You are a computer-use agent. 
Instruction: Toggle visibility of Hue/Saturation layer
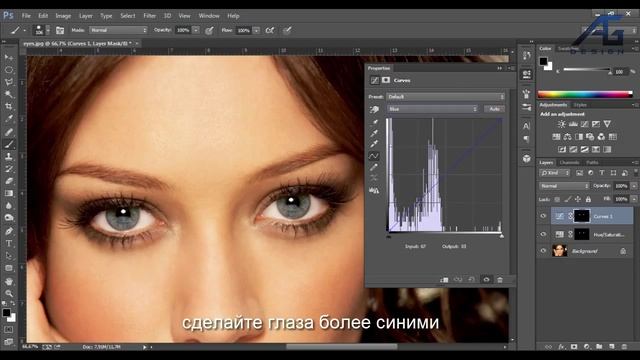(543, 234)
